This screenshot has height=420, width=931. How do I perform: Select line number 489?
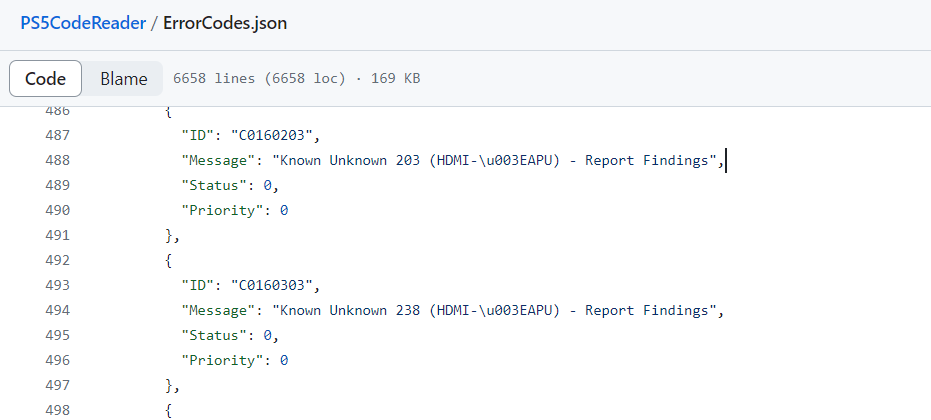pos(57,185)
